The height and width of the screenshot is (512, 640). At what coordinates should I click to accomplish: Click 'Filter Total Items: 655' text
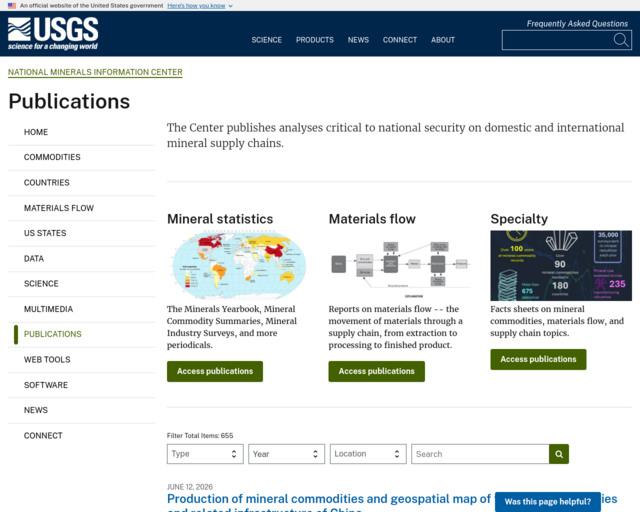click(x=200, y=436)
